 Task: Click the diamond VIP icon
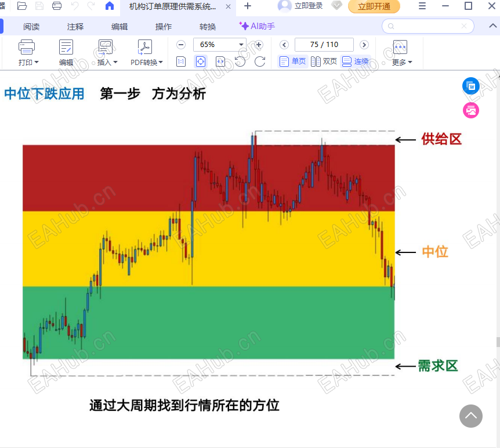tap(337, 5)
